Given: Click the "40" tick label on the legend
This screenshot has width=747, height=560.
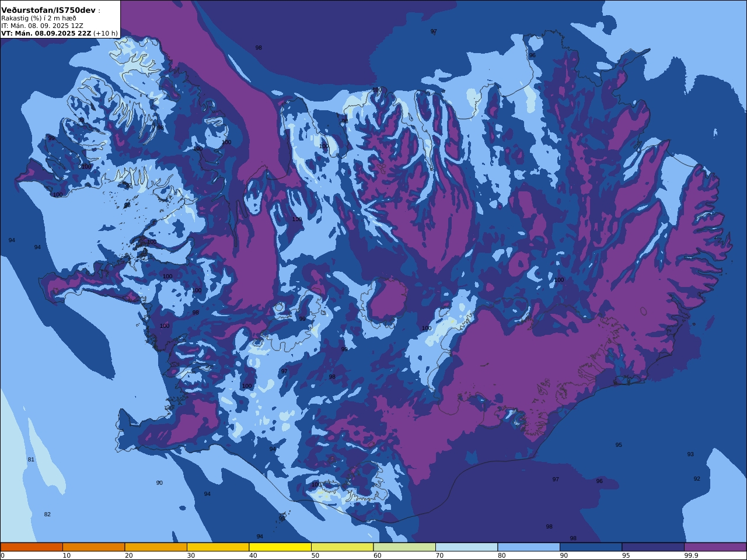Looking at the screenshot, I should point(253,555).
